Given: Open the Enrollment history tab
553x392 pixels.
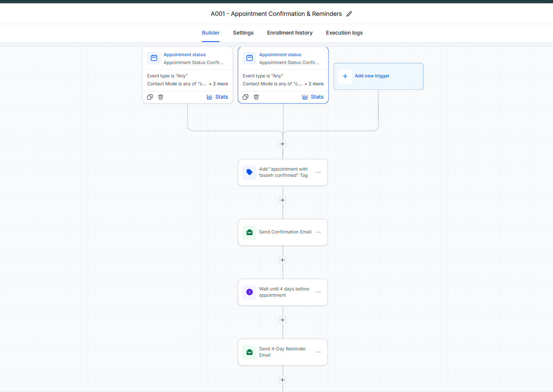Looking at the screenshot, I should (290, 33).
